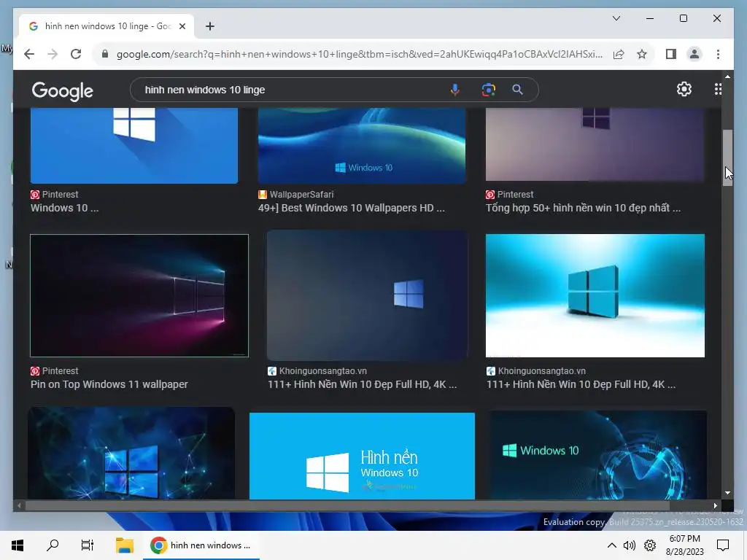Search by voice microphone icon
Image resolution: width=747 pixels, height=560 pixels.
pos(455,90)
